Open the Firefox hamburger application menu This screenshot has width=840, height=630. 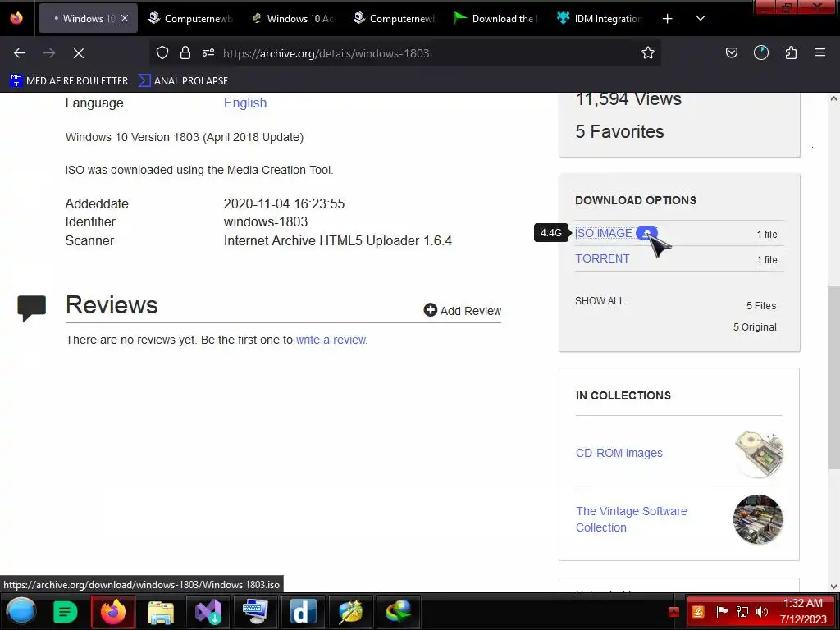820,52
